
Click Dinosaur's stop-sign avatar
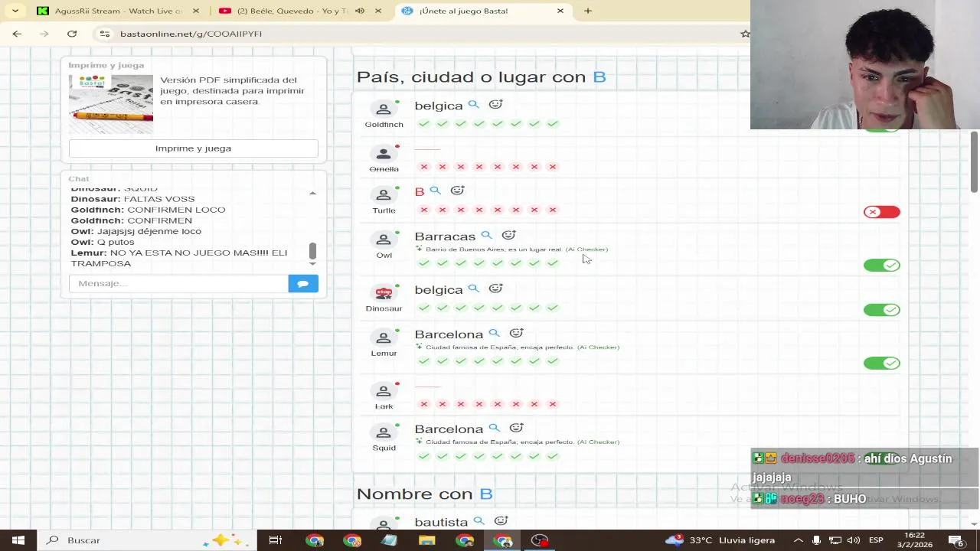click(x=384, y=293)
